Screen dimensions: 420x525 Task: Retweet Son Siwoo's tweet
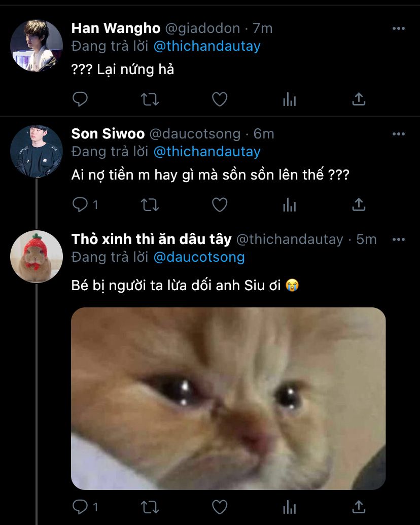(x=150, y=204)
